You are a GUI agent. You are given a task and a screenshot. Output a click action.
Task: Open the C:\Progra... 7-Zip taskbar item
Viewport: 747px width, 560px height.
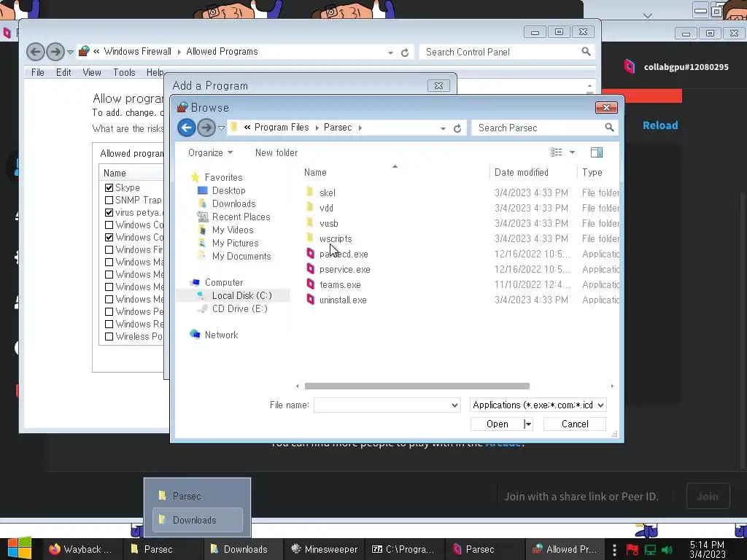(x=403, y=549)
